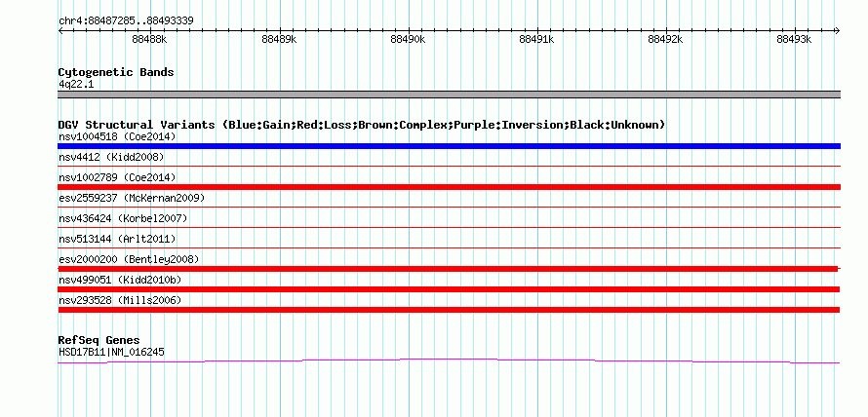Image resolution: width=868 pixels, height=417 pixels.
Task: Click the 88491k ruler tick label
Action: pos(536,39)
